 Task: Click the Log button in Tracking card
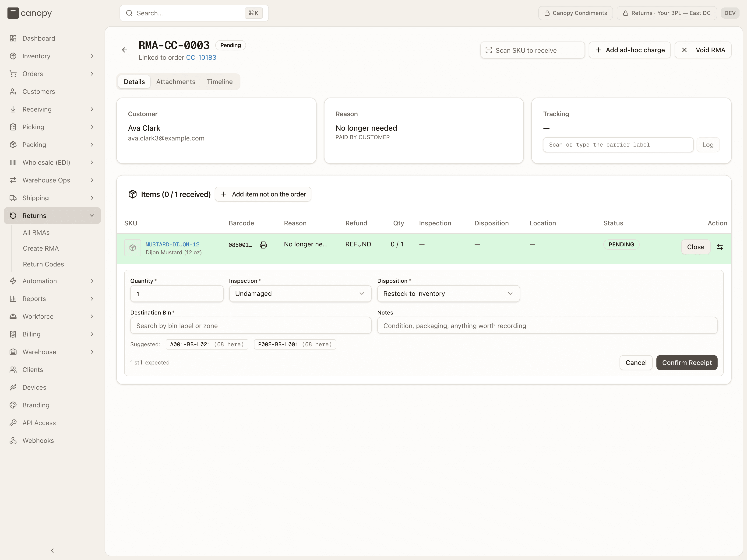[x=708, y=145]
